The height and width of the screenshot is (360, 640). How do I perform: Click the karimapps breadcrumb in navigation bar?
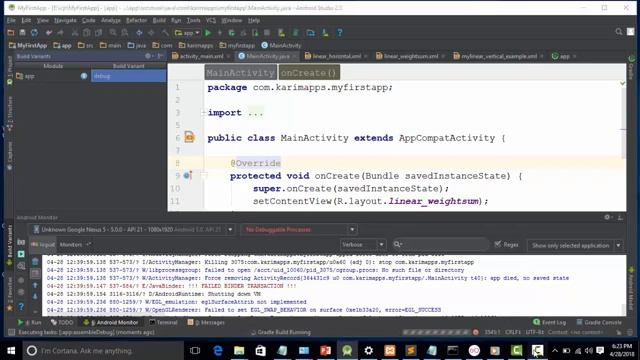[196, 45]
